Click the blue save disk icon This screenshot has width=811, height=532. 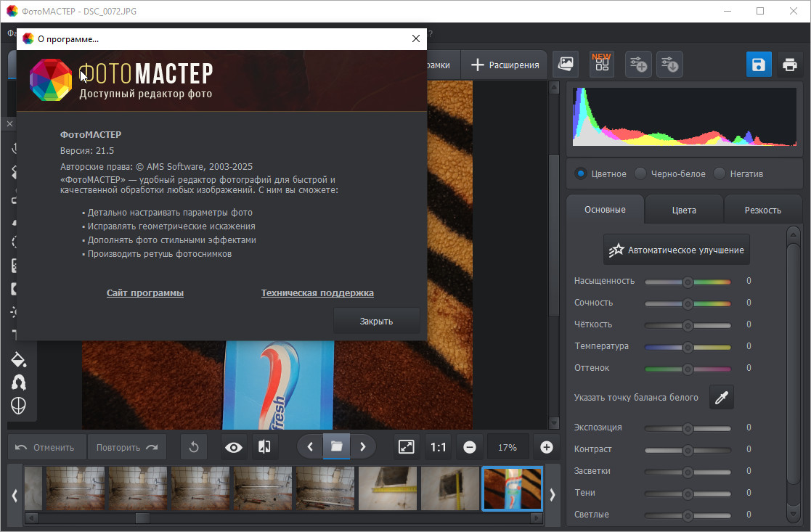point(759,65)
